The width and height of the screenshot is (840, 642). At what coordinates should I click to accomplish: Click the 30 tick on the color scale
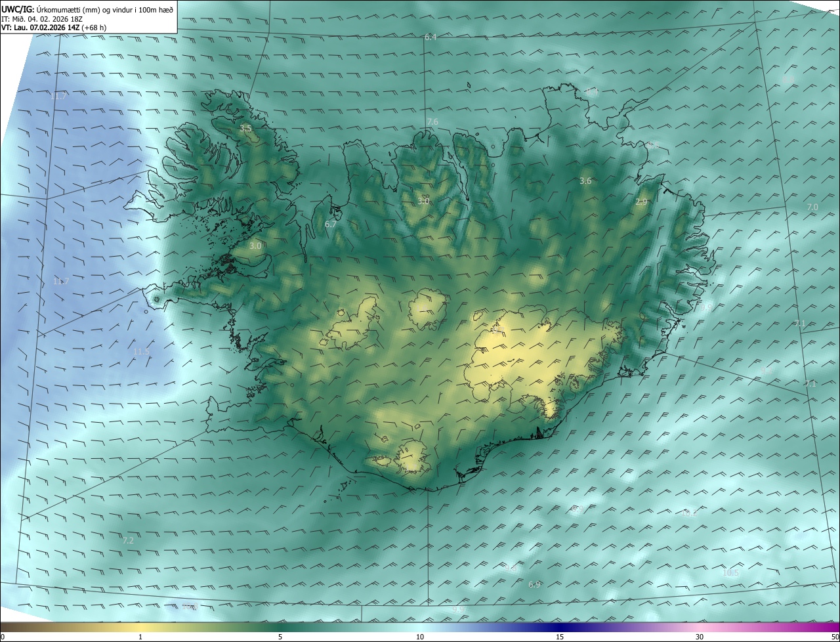pyautogui.click(x=700, y=637)
